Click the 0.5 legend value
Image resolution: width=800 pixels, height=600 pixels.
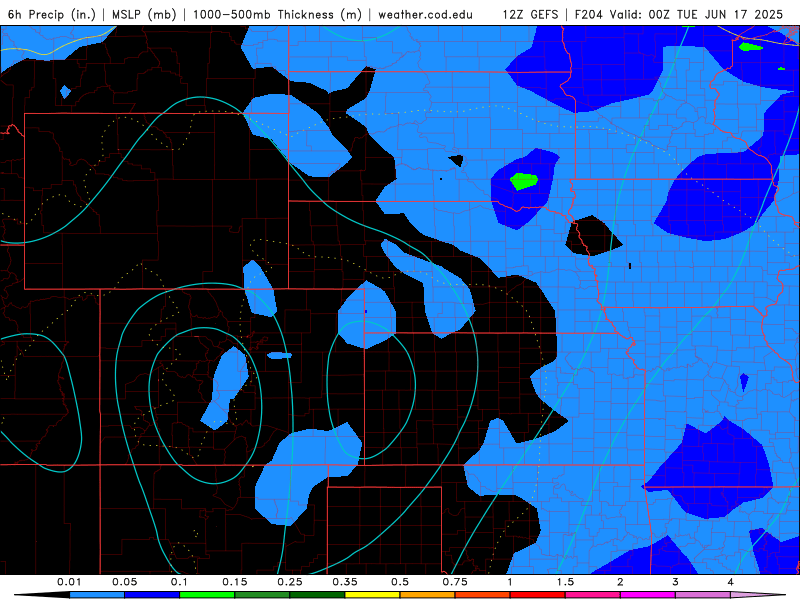point(400,582)
